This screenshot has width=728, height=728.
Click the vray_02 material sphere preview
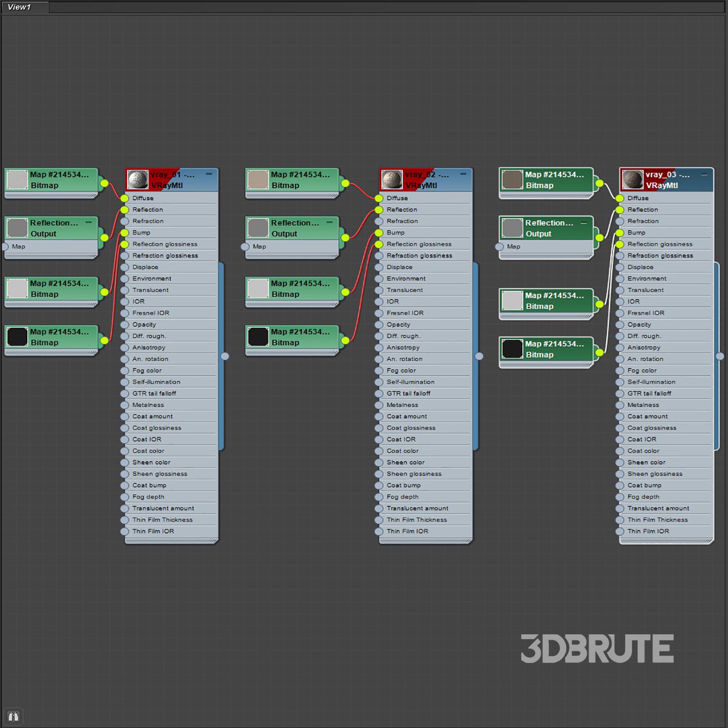click(x=392, y=180)
